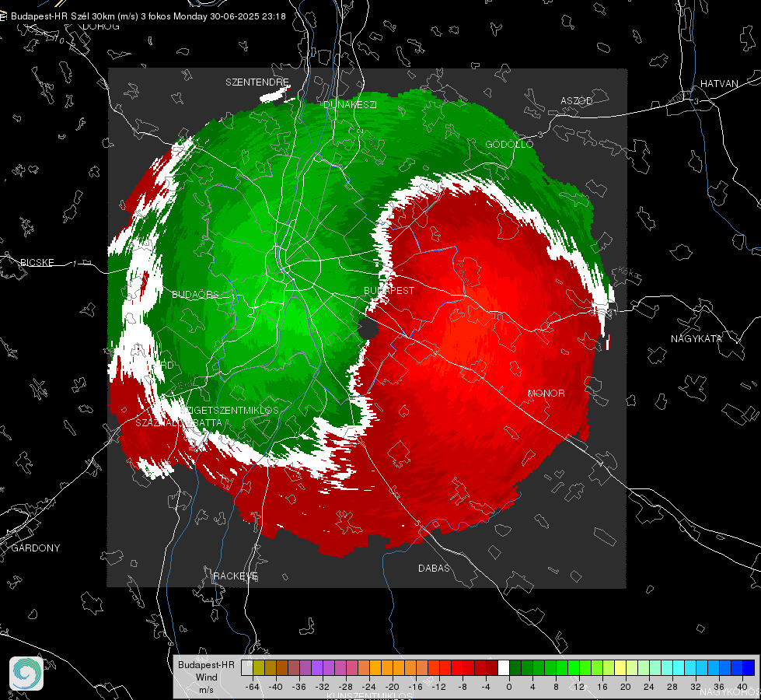Click the 40 value on the legend scale
The image size is (761, 700).
tap(742, 687)
